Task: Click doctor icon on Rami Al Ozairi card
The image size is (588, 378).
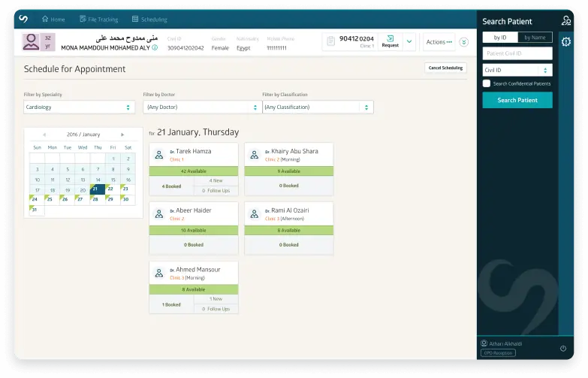Action: coord(255,214)
